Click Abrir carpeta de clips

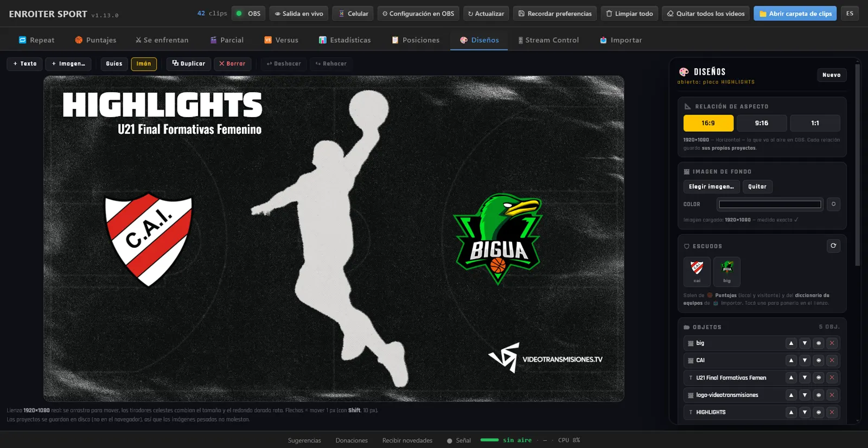(795, 14)
